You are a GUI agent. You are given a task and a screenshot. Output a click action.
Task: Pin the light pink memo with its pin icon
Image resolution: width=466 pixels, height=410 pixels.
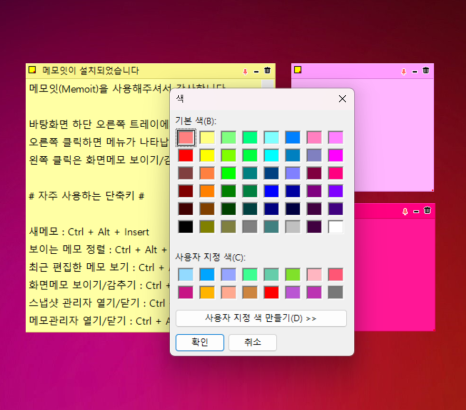pos(404,71)
